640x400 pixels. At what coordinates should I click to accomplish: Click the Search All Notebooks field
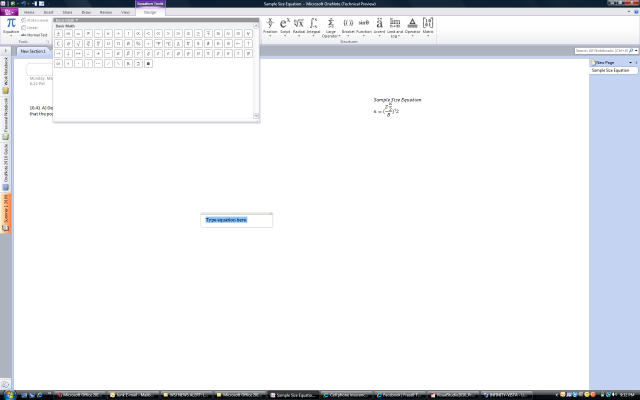[x=602, y=51]
